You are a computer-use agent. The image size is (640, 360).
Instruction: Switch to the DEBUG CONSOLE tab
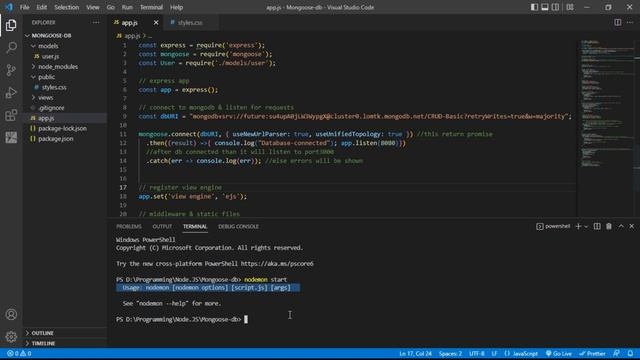pyautogui.click(x=238, y=226)
